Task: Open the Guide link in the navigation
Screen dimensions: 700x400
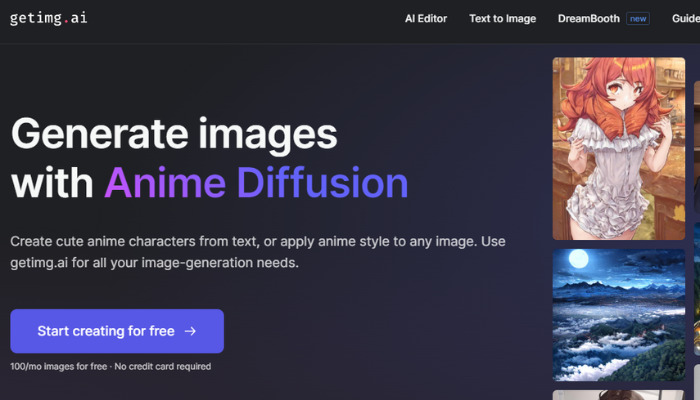Action: point(686,19)
